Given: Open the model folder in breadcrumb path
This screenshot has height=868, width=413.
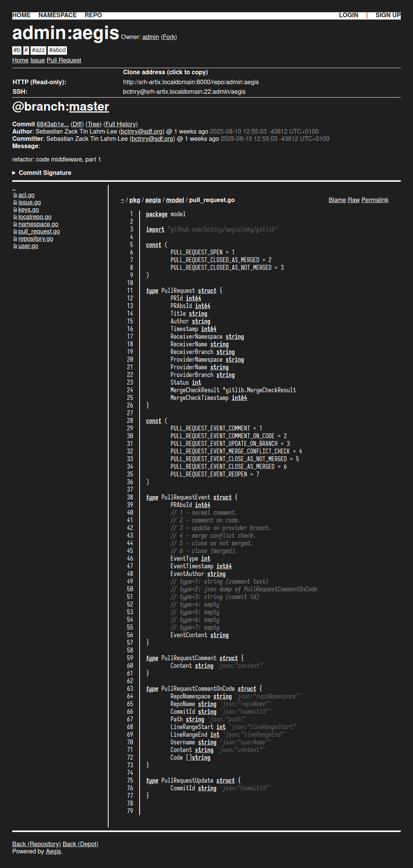Looking at the screenshot, I should click(175, 200).
